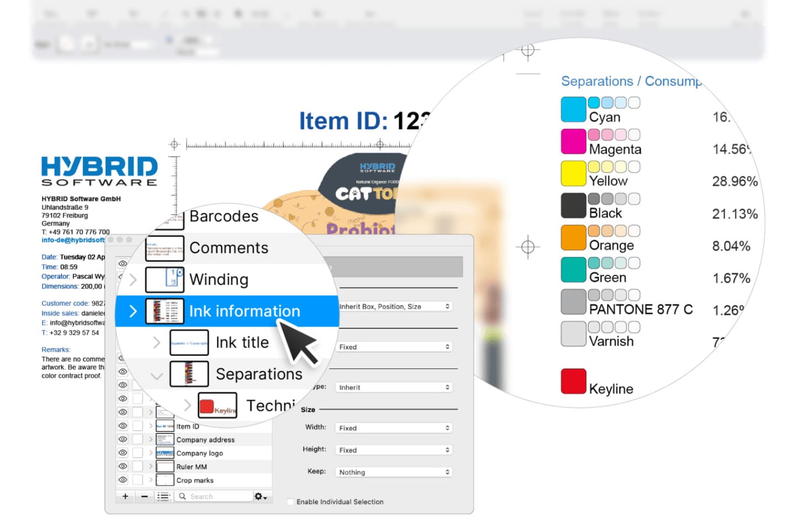Click the plus button to add an item
The image size is (797, 532).
pos(126,496)
